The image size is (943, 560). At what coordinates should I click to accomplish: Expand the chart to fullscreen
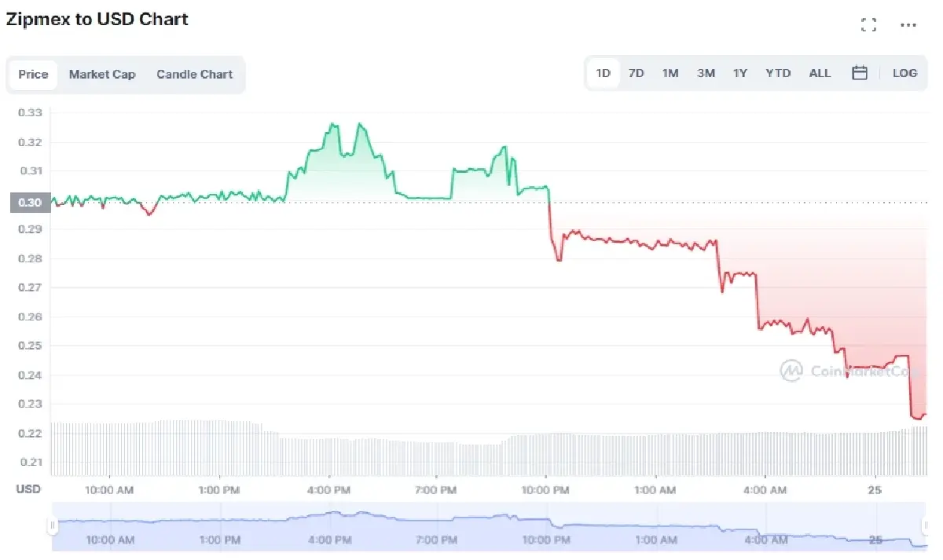868,24
